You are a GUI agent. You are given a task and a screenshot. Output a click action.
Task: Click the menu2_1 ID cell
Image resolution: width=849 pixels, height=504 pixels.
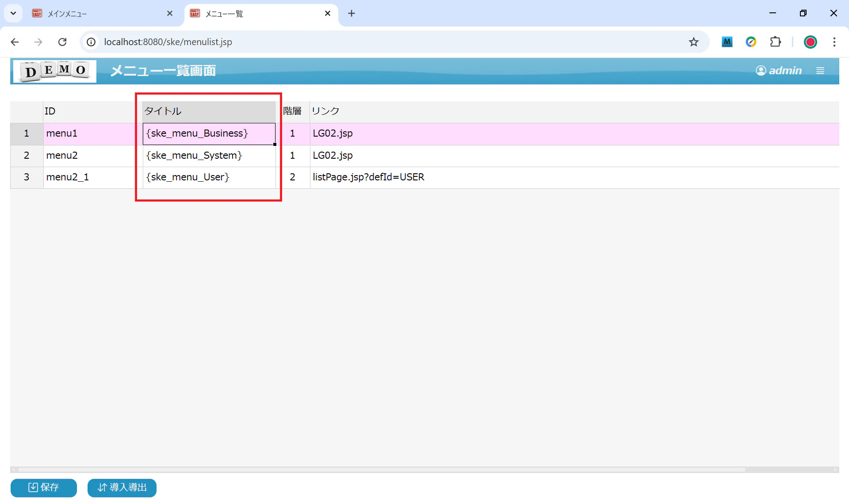point(93,177)
